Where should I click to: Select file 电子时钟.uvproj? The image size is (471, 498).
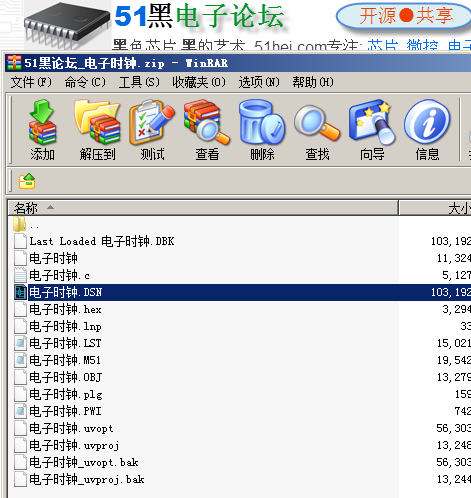74,445
